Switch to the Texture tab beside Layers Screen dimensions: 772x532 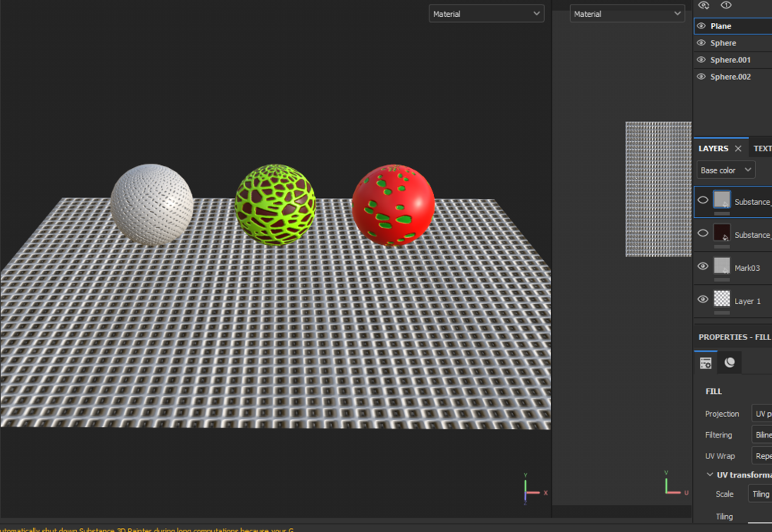(762, 149)
